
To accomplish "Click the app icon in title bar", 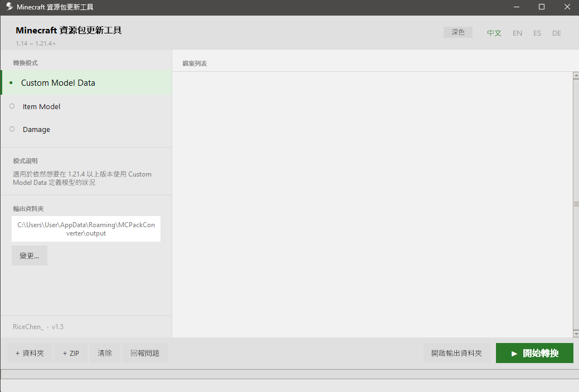I will click(9, 7).
